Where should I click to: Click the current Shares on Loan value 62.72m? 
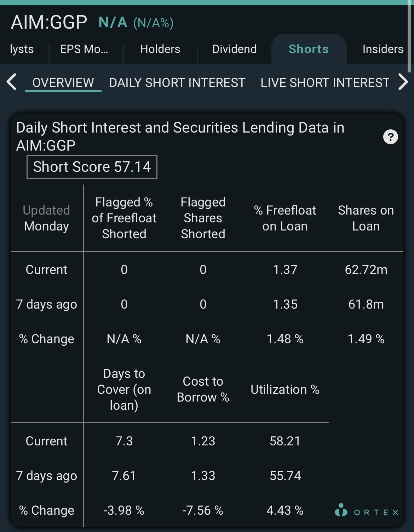[x=366, y=270]
